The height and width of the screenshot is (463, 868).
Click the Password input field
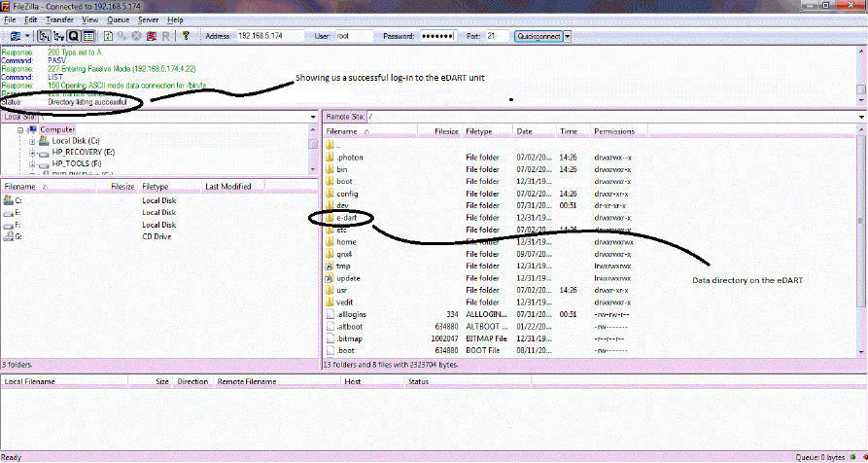(x=437, y=36)
